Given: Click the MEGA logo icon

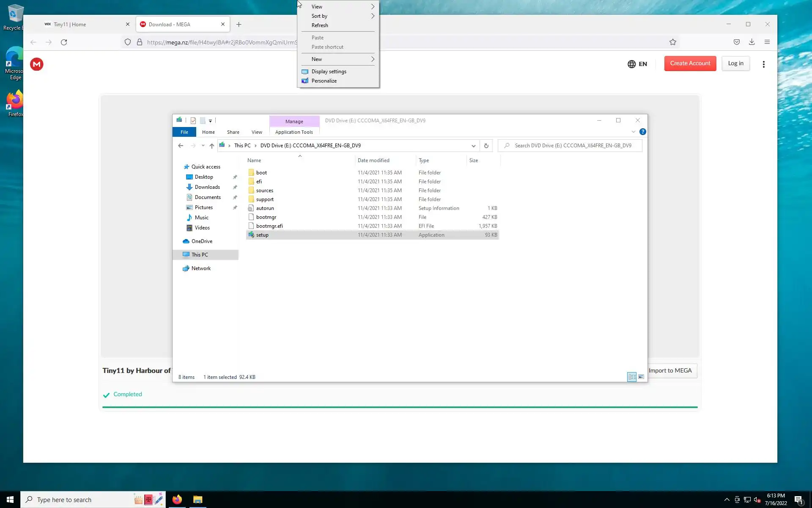Looking at the screenshot, I should tap(37, 64).
